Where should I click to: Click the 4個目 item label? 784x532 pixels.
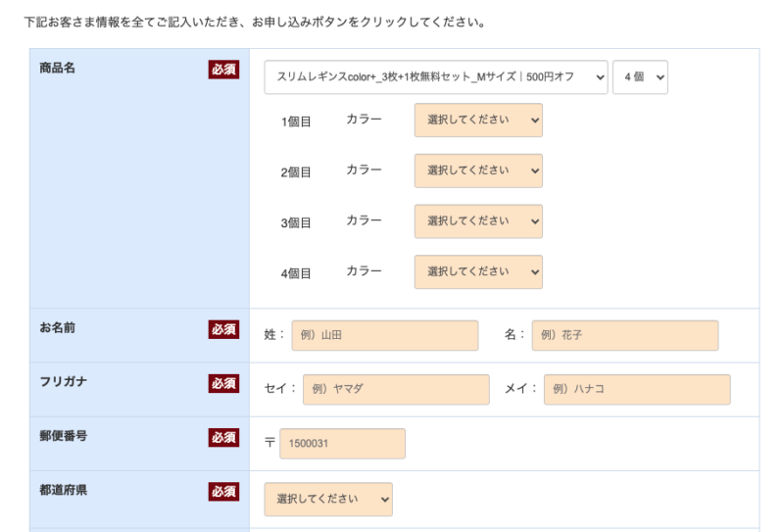point(296,273)
